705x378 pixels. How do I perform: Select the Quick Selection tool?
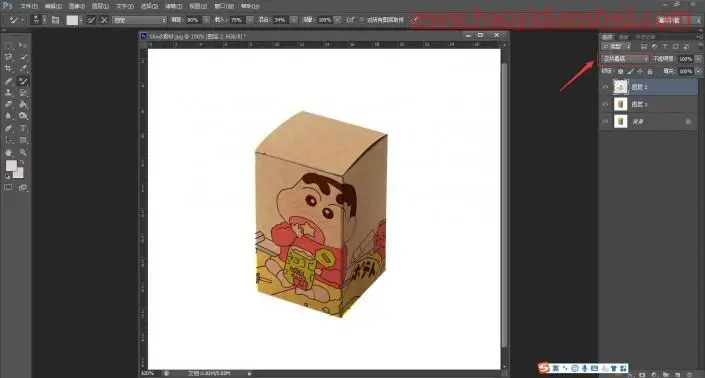(23, 57)
